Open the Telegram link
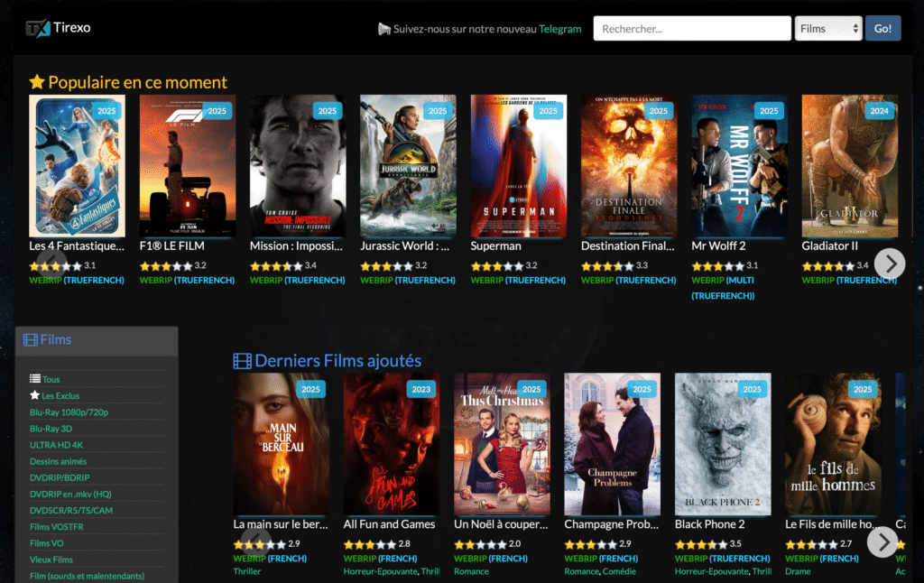924x583 pixels. click(559, 29)
